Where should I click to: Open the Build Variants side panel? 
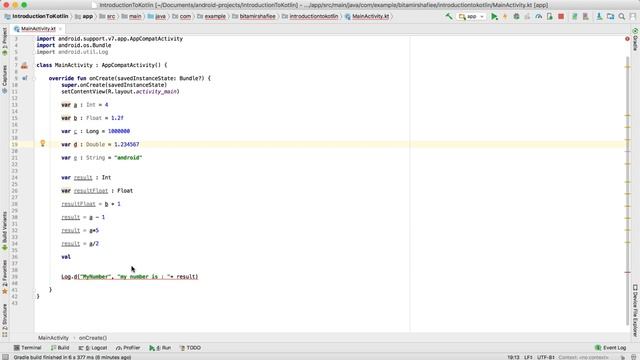tap(4, 231)
